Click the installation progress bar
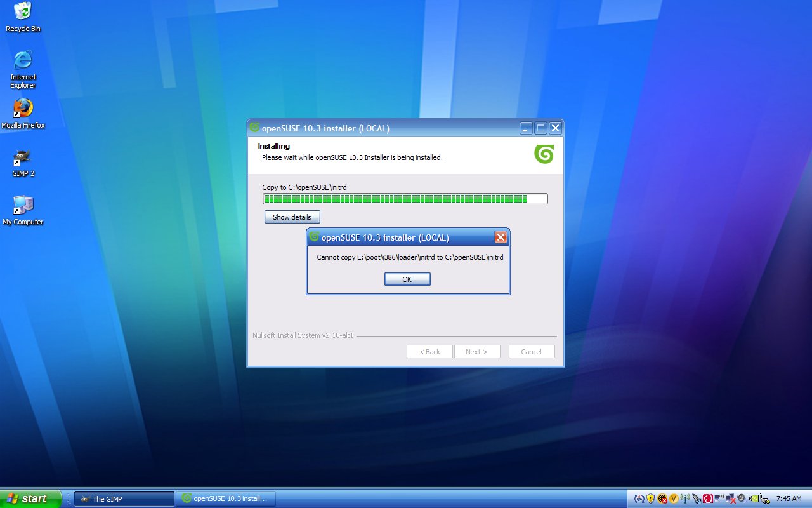The height and width of the screenshot is (508, 812). tap(405, 199)
